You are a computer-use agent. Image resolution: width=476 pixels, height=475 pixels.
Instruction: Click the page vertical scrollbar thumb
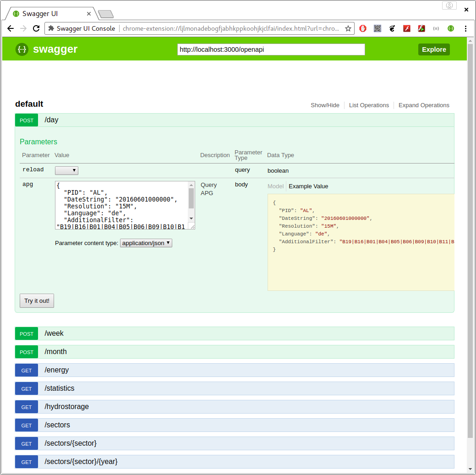pos(470,241)
